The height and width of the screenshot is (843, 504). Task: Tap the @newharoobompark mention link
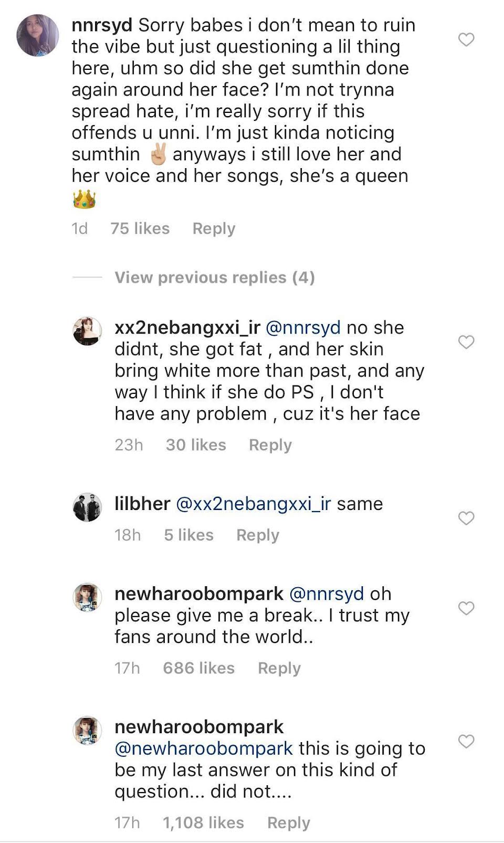[204, 748]
